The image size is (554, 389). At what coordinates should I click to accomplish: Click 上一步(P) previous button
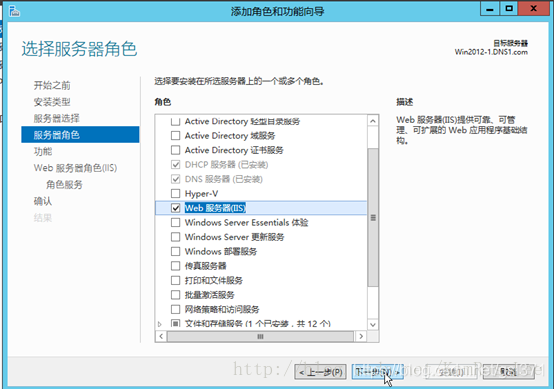pos(320,372)
